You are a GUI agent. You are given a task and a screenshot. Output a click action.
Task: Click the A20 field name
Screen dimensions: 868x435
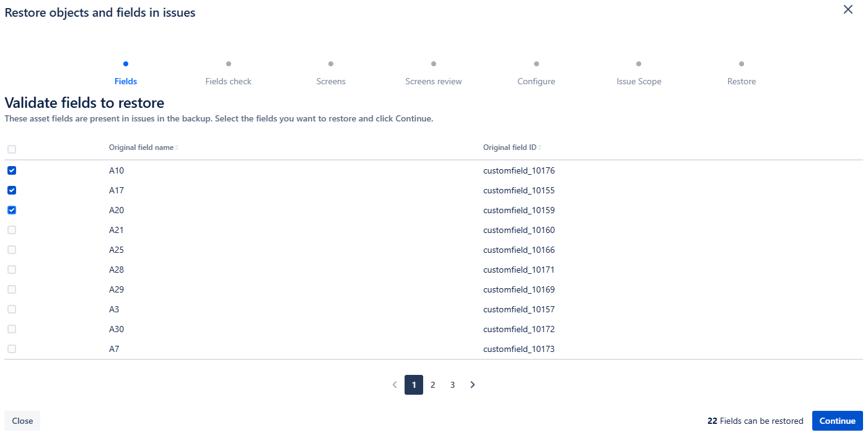click(116, 210)
